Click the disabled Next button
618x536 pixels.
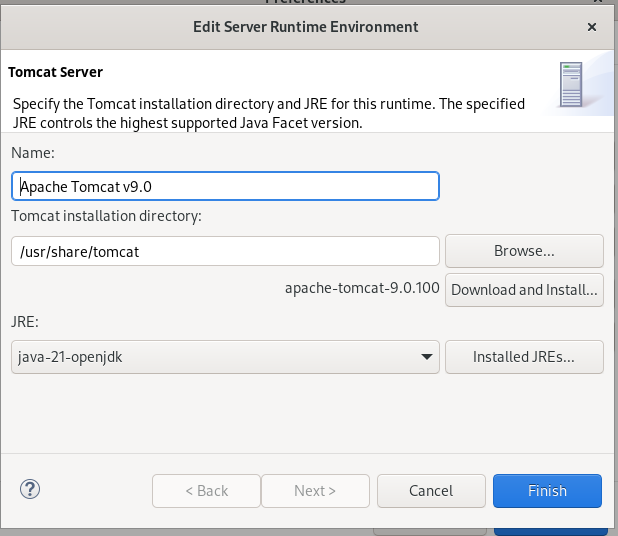pyautogui.click(x=315, y=491)
